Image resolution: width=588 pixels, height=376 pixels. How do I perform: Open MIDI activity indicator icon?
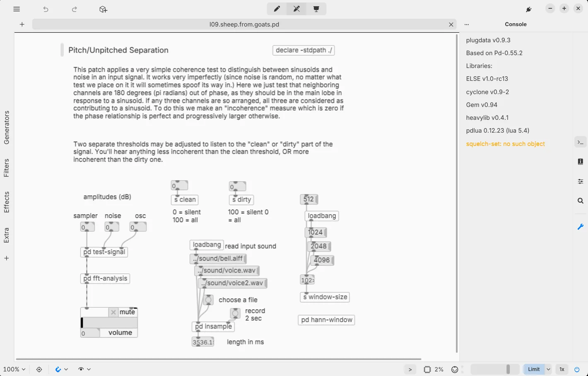pyautogui.click(x=455, y=369)
